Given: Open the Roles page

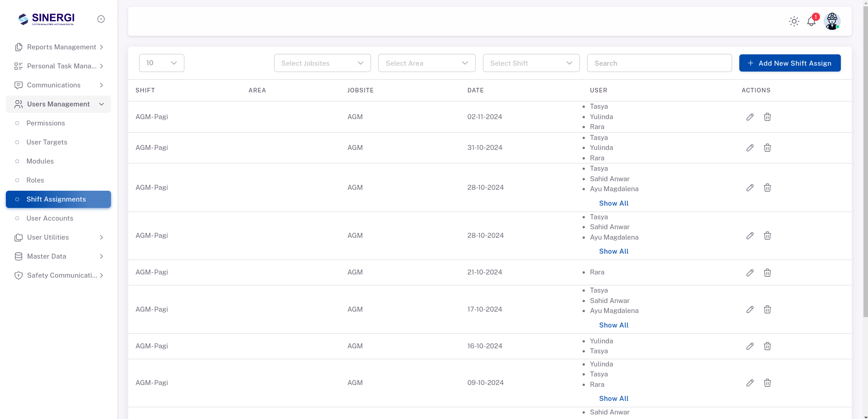Looking at the screenshot, I should point(58,180).
